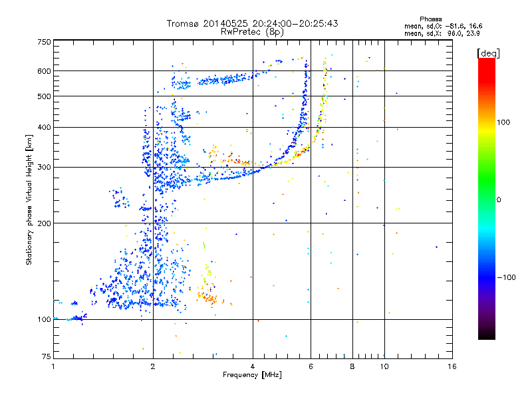Viewport: 532px width, 399px height.
Task: Click the y-axis tick label '200'
Action: pyautogui.click(x=44, y=223)
